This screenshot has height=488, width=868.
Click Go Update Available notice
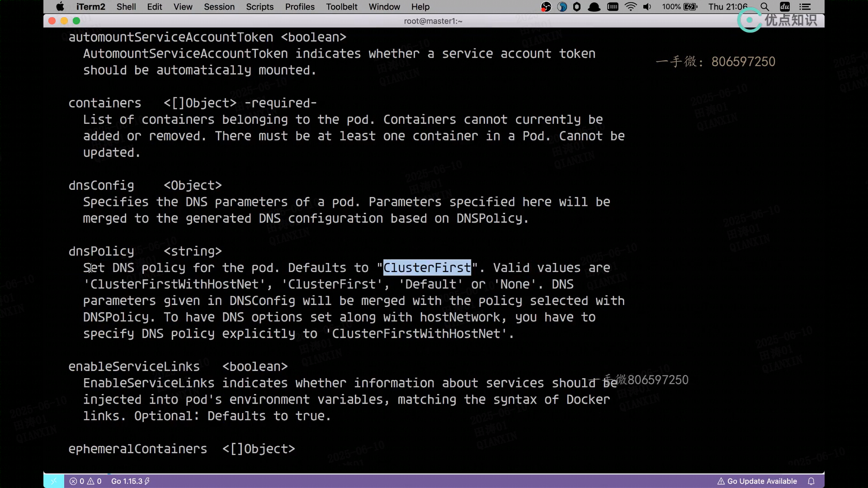pyautogui.click(x=757, y=481)
